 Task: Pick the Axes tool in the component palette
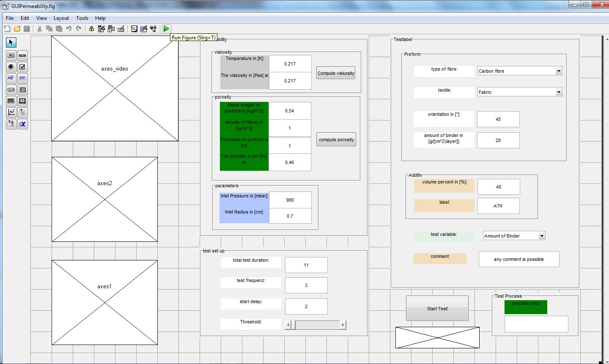pyautogui.click(x=11, y=112)
